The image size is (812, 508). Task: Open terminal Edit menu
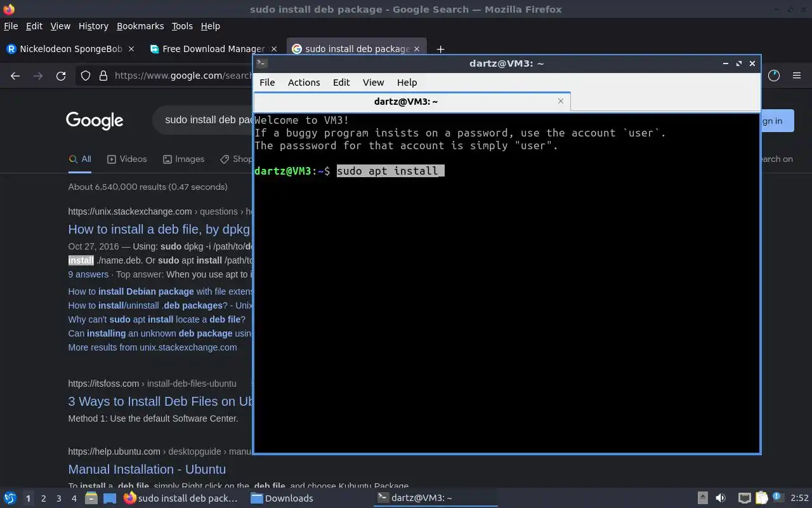[341, 82]
